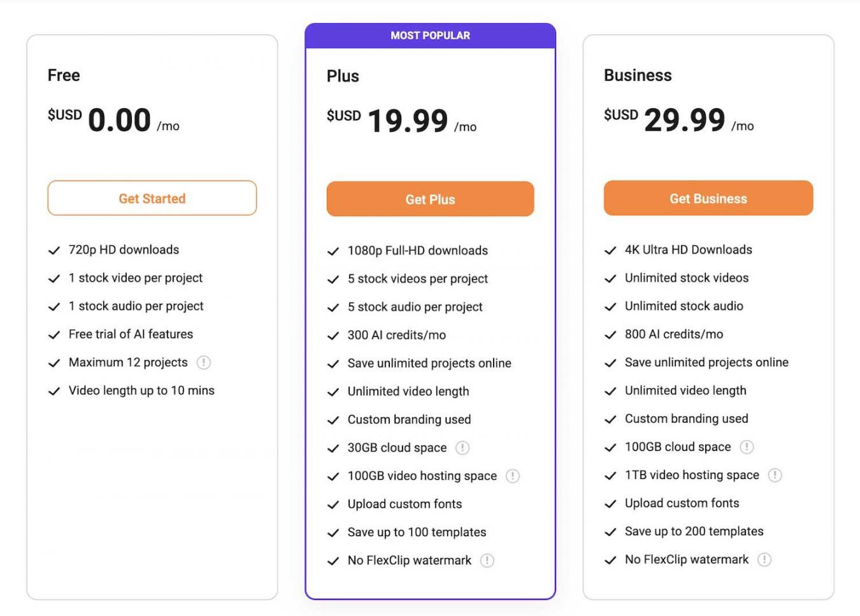Click info icon next to 30GB cloud space
This screenshot has width=860, height=616.
click(462, 448)
